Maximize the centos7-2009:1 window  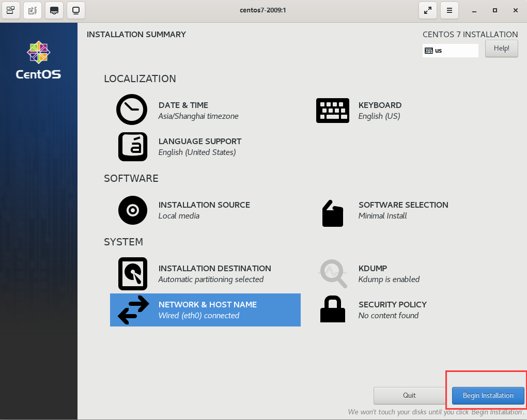point(495,10)
